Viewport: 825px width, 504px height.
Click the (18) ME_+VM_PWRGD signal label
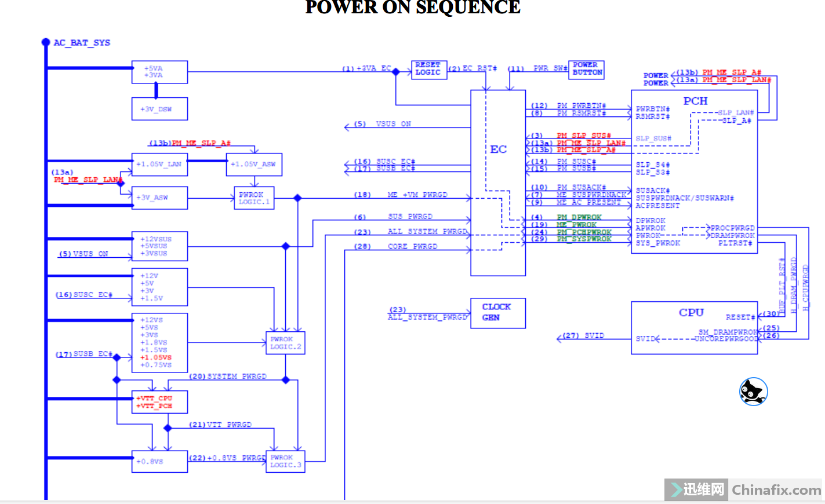401,195
